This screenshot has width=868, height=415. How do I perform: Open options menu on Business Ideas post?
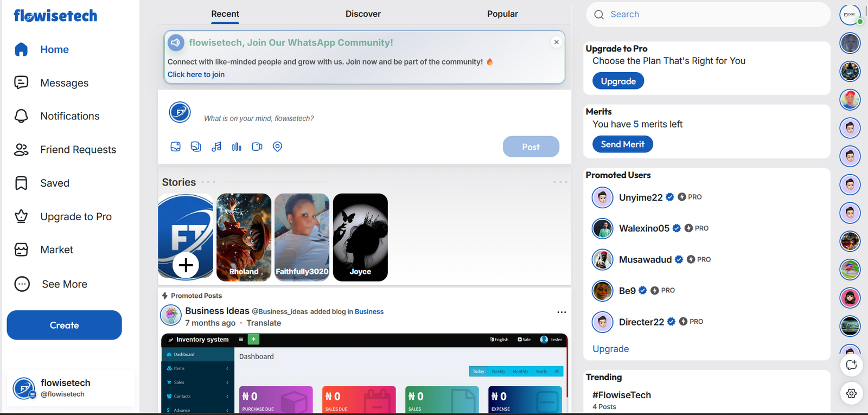point(561,312)
